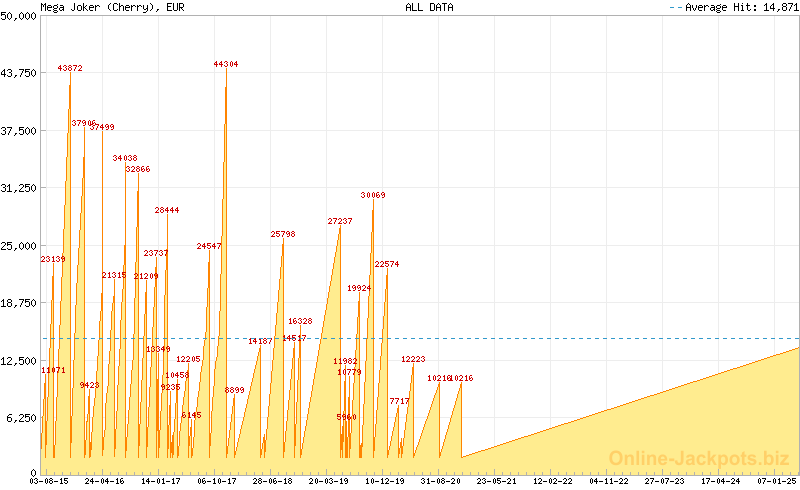Click the 24547 peak label

point(209,246)
